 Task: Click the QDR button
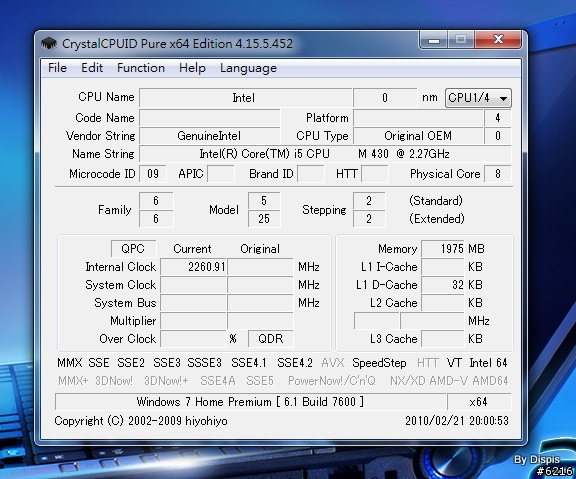[271, 338]
